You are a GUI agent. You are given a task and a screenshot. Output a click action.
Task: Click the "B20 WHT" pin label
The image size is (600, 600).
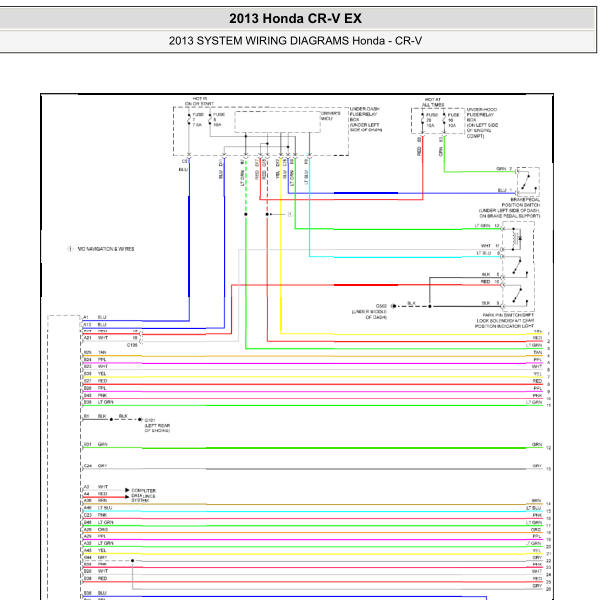point(96,571)
